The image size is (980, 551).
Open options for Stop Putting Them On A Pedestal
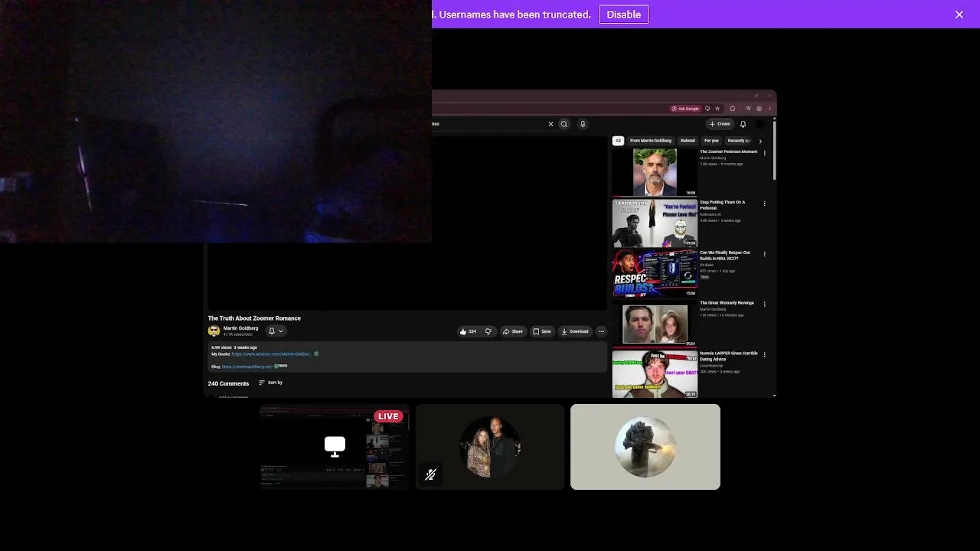click(x=764, y=204)
